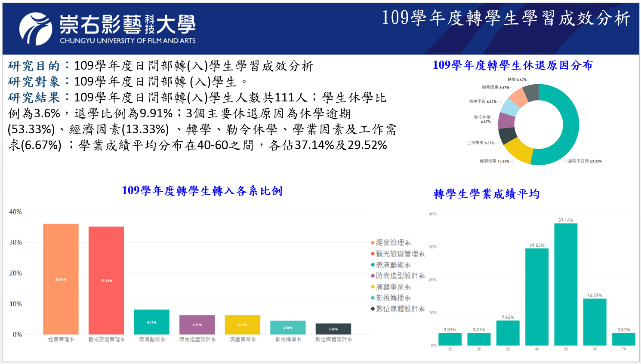Click the gray 轉學 donut segment
The width and height of the screenshot is (641, 364).
click(531, 92)
